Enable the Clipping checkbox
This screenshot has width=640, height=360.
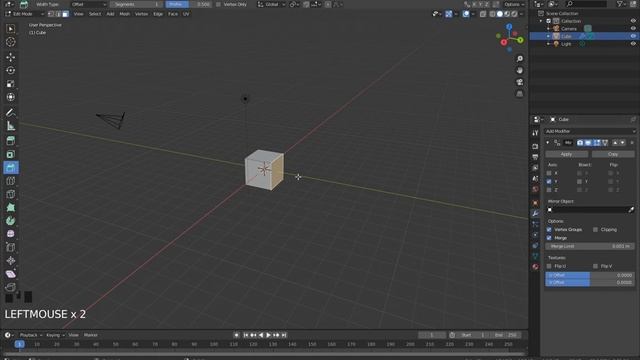[x=596, y=230]
